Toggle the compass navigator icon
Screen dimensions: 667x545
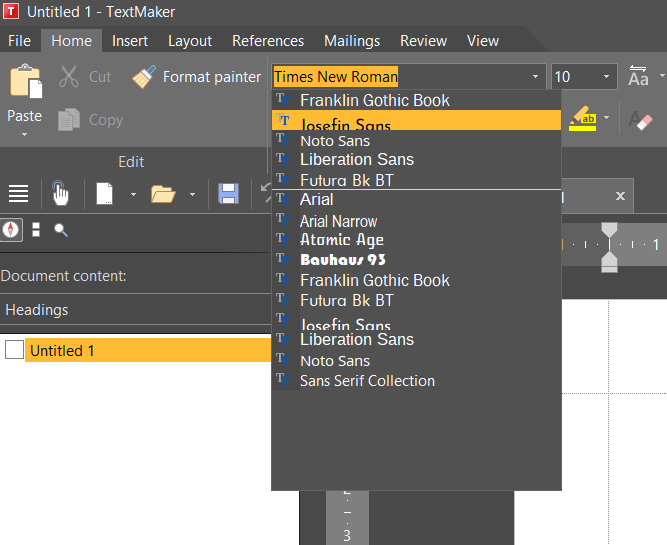[x=11, y=229]
